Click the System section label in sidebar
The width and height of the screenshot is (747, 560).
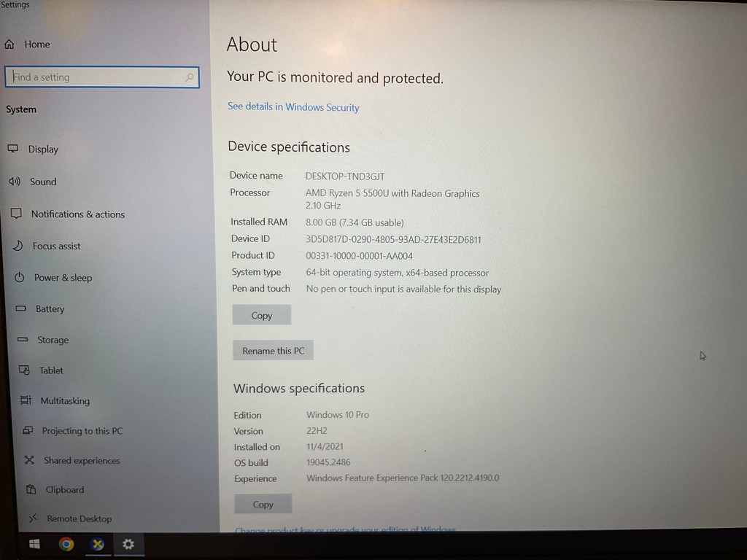click(x=21, y=109)
